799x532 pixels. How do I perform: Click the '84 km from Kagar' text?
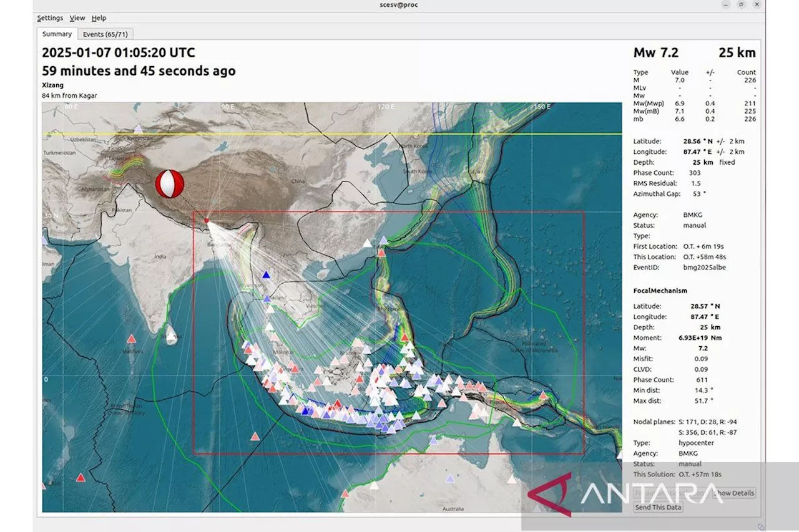69,95
